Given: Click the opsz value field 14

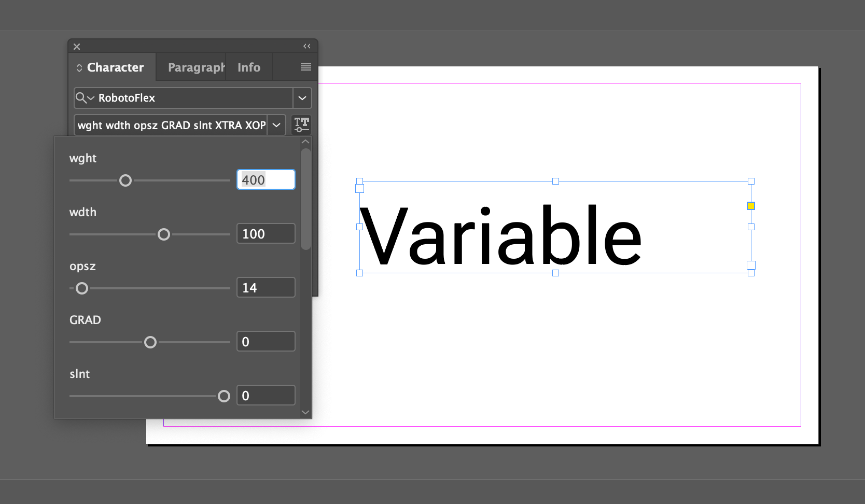Looking at the screenshot, I should [x=266, y=287].
